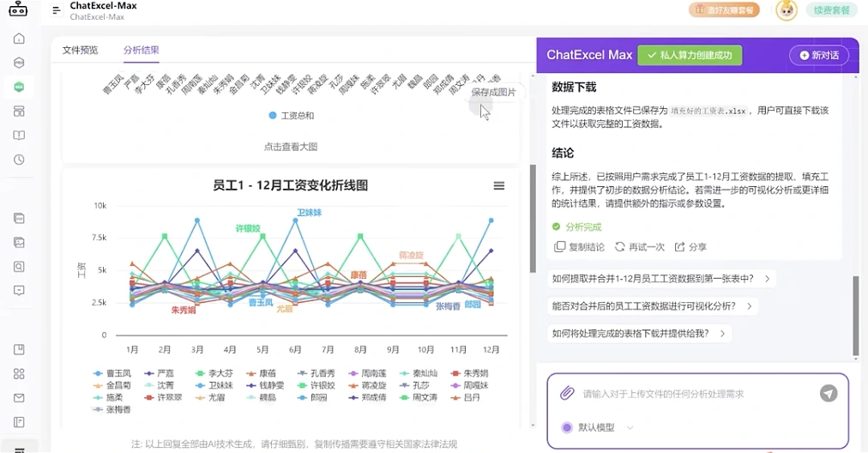Start a 新对话 new conversation
Viewport: 868px width, 453px height.
(x=819, y=55)
